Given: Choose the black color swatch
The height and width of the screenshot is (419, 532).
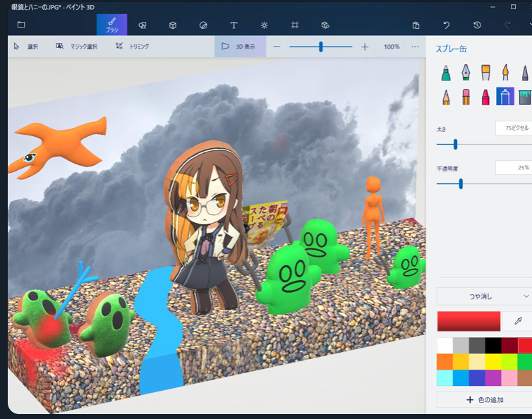Looking at the screenshot, I should (x=493, y=346).
